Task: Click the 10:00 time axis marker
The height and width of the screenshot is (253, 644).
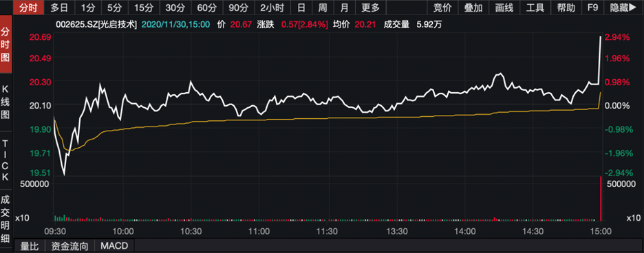Action: 123,232
